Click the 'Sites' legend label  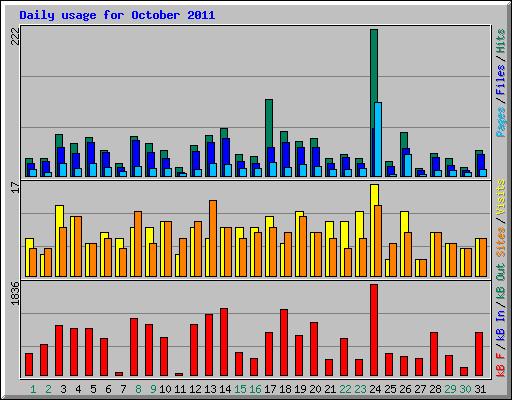[x=500, y=242]
